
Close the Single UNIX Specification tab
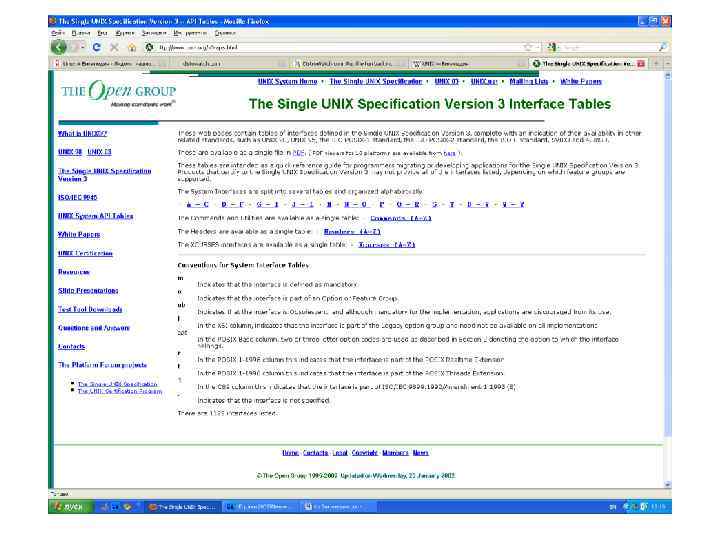pyautogui.click(x=641, y=64)
